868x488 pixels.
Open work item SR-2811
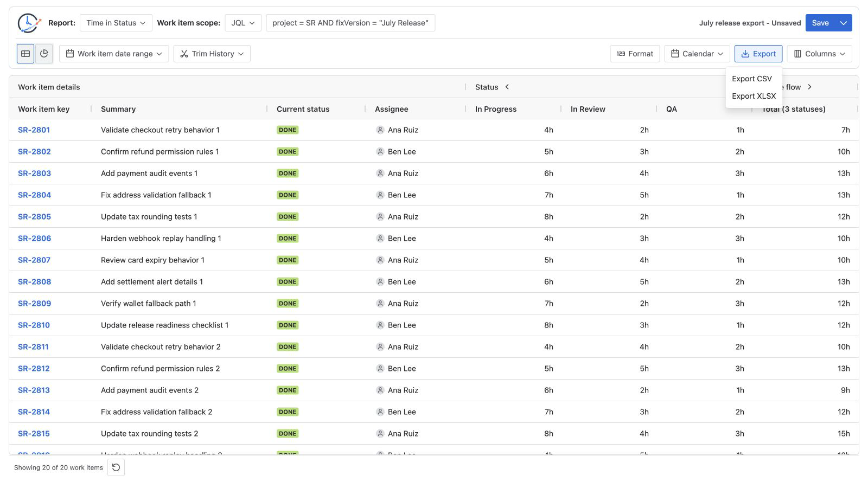(x=33, y=347)
